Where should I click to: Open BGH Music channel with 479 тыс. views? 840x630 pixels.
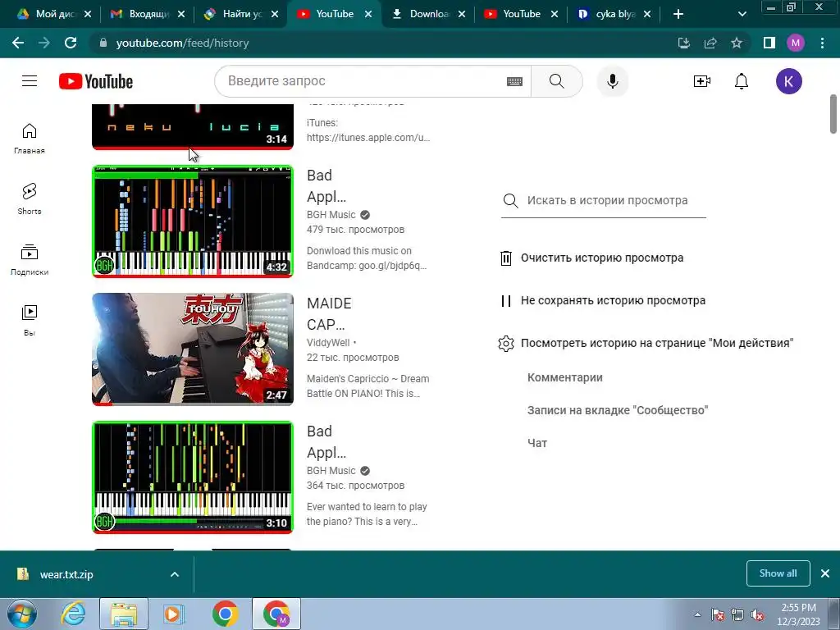331,215
